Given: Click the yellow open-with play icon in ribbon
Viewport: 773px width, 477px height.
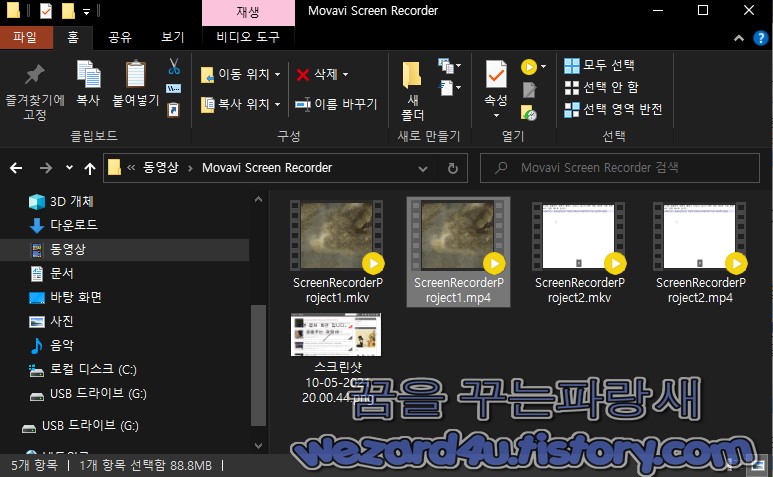Looking at the screenshot, I should (528, 67).
